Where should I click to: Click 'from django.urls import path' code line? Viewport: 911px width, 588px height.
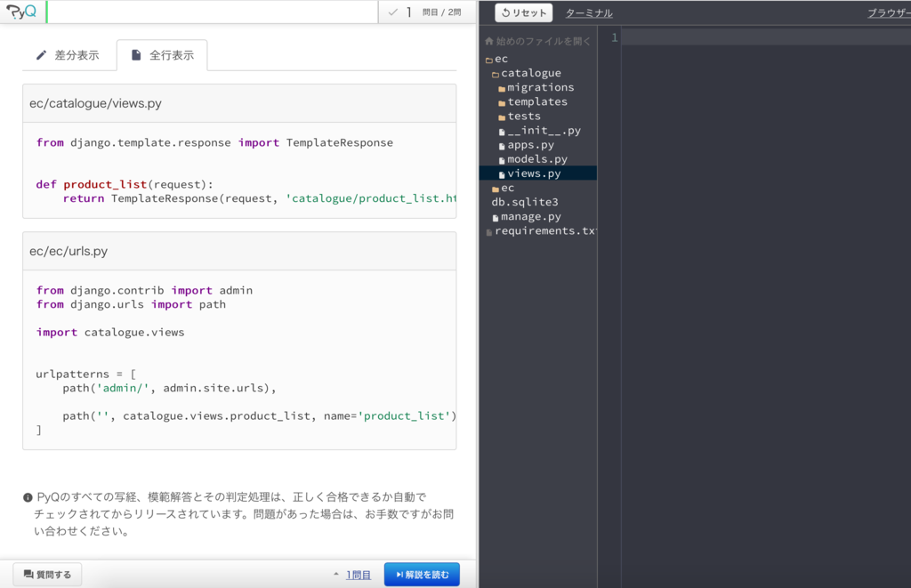(x=131, y=304)
